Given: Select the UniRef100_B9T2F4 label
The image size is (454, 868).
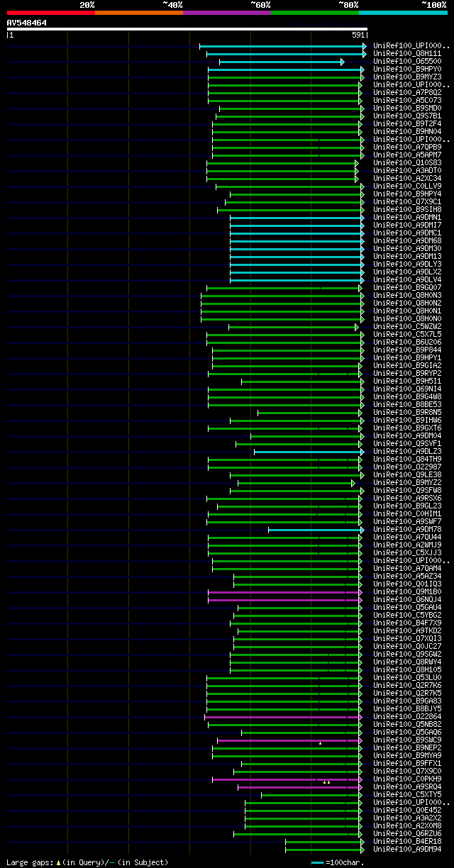Looking at the screenshot, I should click(x=407, y=123).
